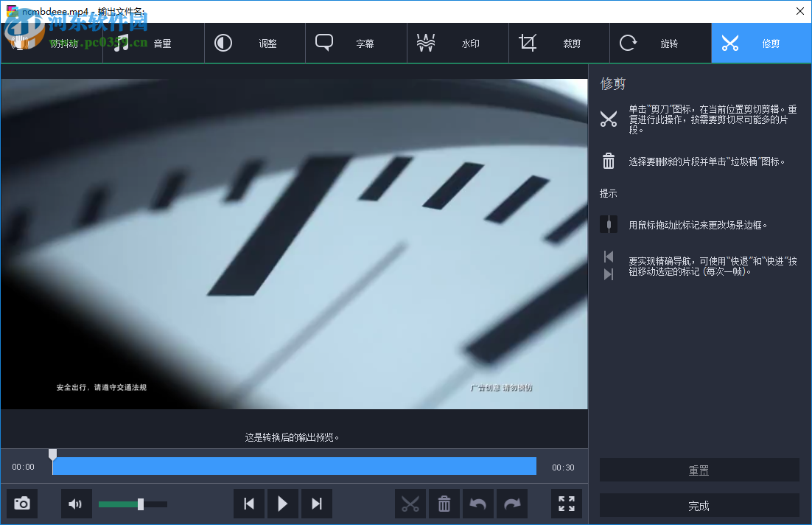Viewport: 812px width, 525px height.
Task: Open the 裁剪 crop tool
Action: point(558,43)
